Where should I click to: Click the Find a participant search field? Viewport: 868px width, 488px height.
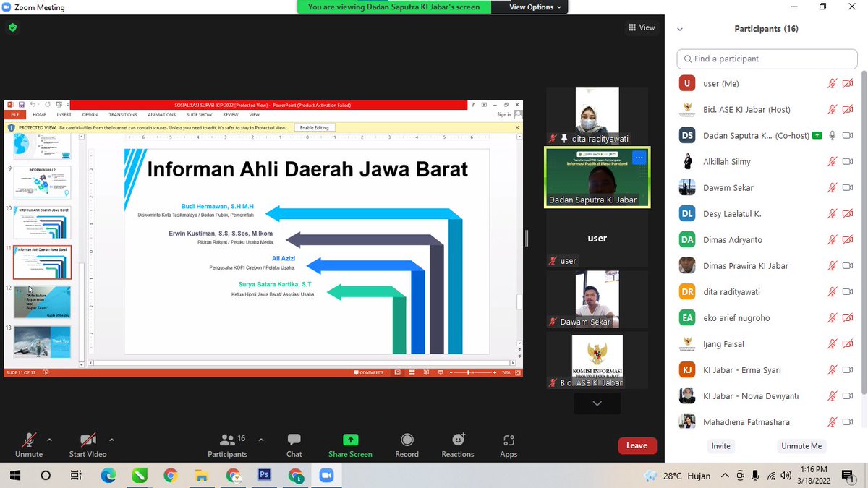(x=767, y=59)
